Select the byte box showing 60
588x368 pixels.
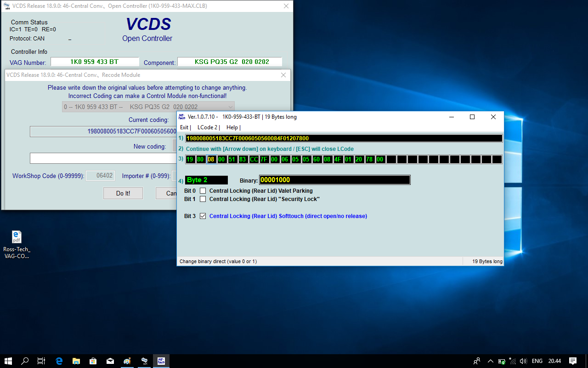coord(317,160)
